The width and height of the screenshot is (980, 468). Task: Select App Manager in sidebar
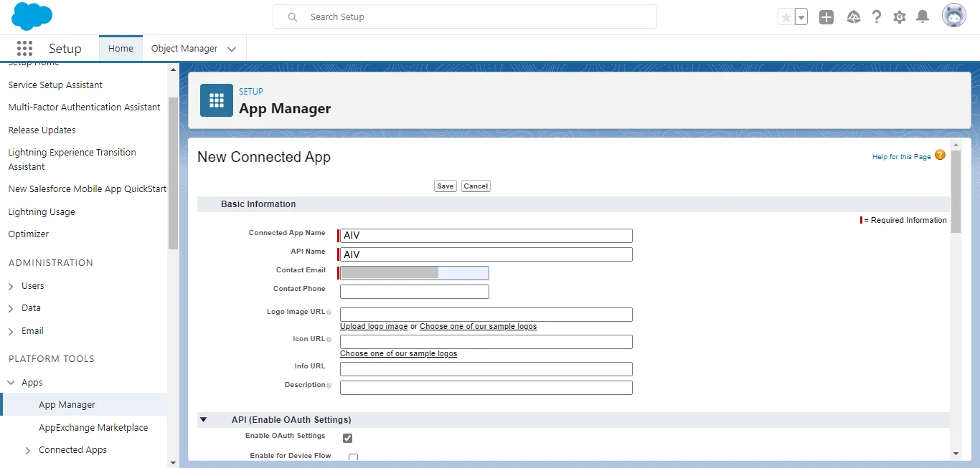click(x=67, y=404)
